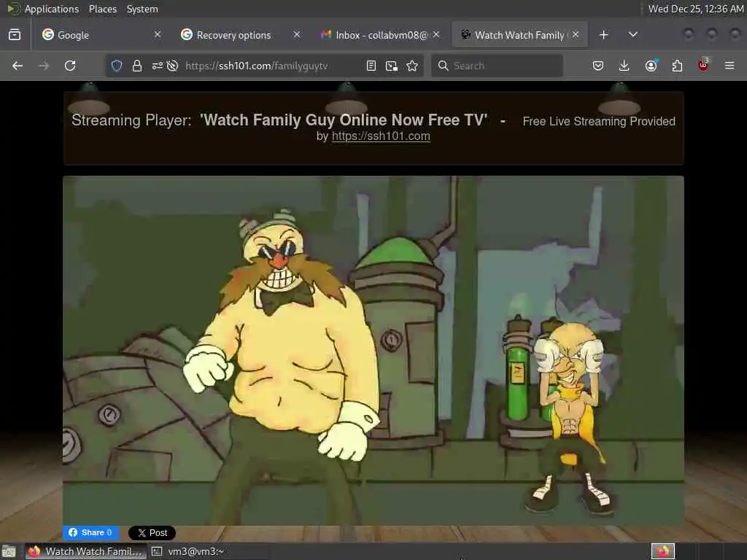Open the extensions puzzle icon
This screenshot has height=560, width=747.
677,66
